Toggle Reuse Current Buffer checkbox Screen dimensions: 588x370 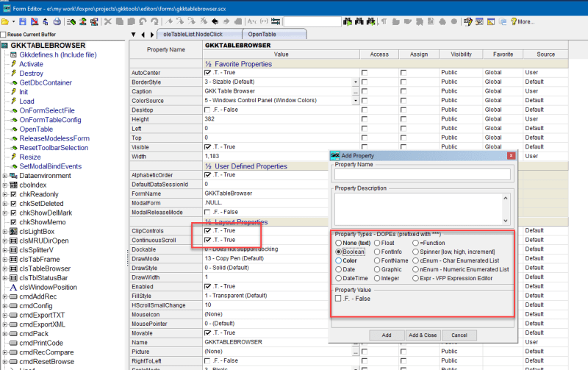[4, 35]
